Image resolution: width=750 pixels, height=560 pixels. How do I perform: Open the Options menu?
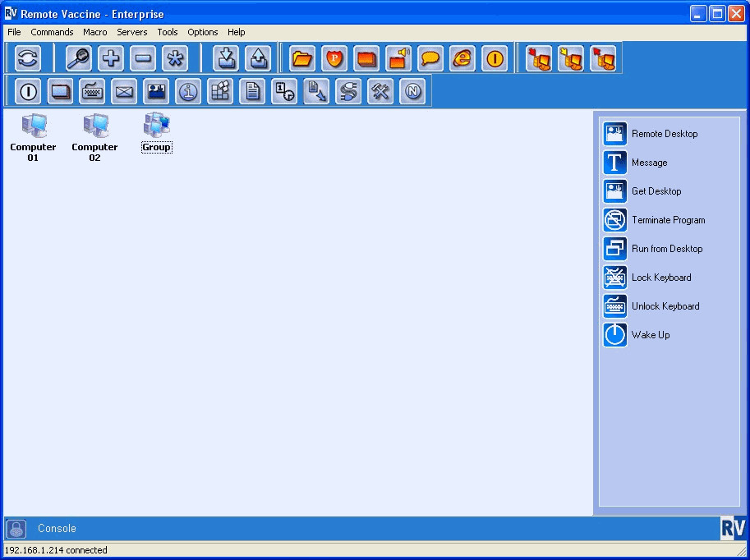point(202,32)
